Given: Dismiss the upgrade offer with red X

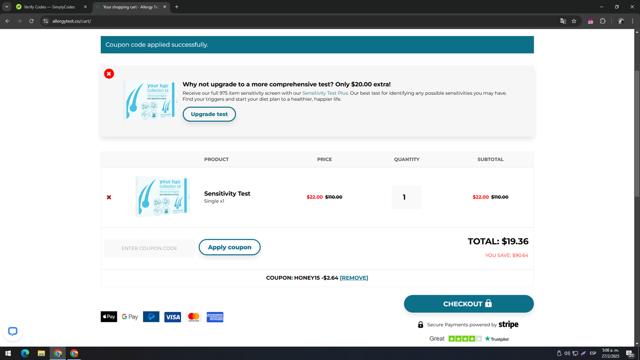Looking at the screenshot, I should 109,73.
